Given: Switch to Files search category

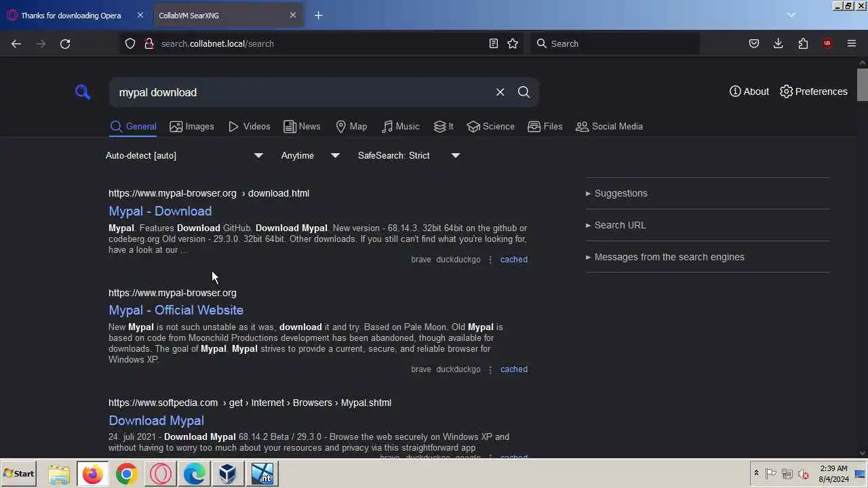Looking at the screenshot, I should (x=545, y=126).
